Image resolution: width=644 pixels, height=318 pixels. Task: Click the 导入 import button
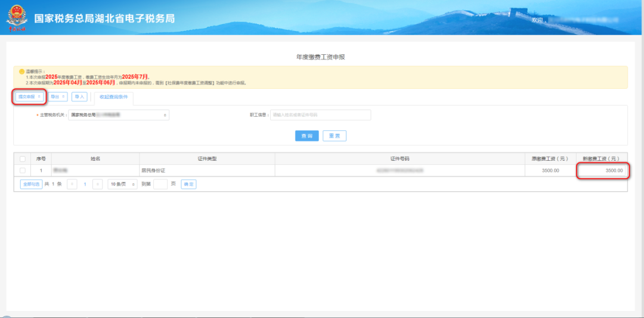[79, 96]
